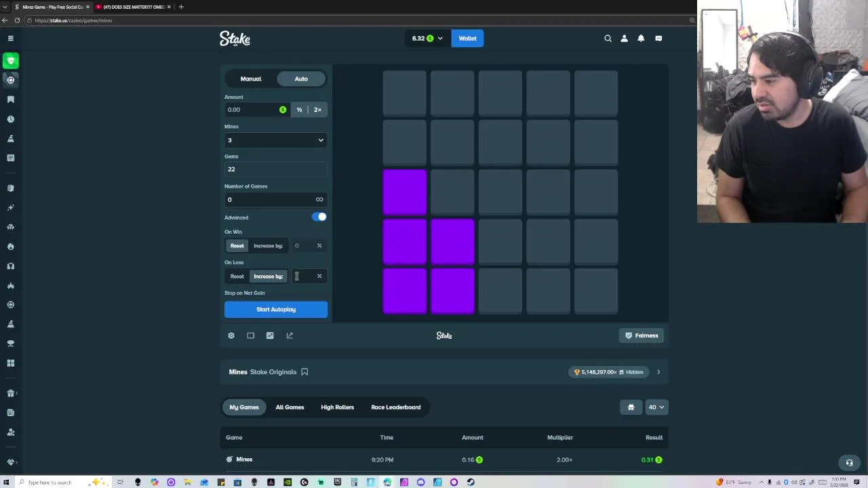Open the hamburger menu in the Stake sidebar
Screen dimensions: 868x488
coord(10,39)
